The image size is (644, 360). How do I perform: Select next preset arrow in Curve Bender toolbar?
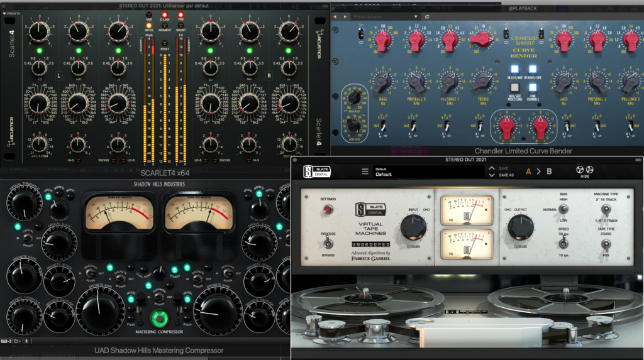(345, 17)
